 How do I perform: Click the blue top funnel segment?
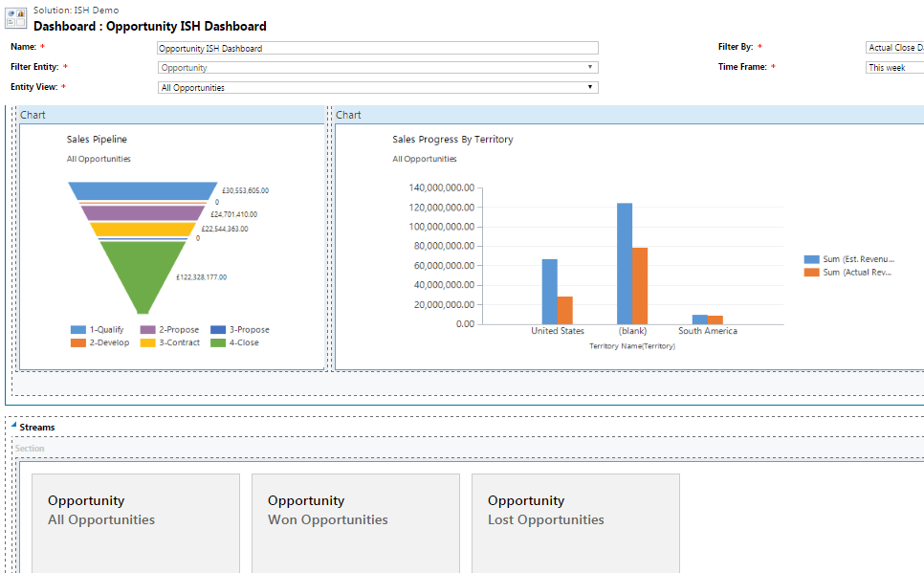pos(143,190)
